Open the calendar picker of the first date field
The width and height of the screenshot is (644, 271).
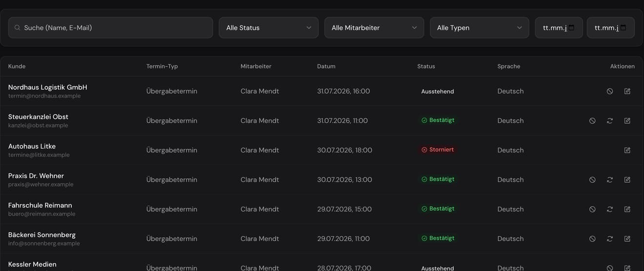pos(572,28)
